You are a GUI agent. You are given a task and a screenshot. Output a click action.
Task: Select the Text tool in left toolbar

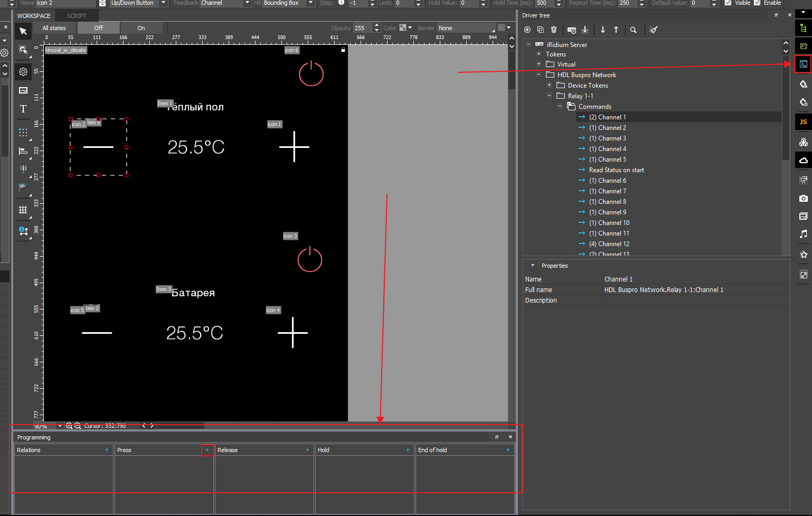coord(23,109)
